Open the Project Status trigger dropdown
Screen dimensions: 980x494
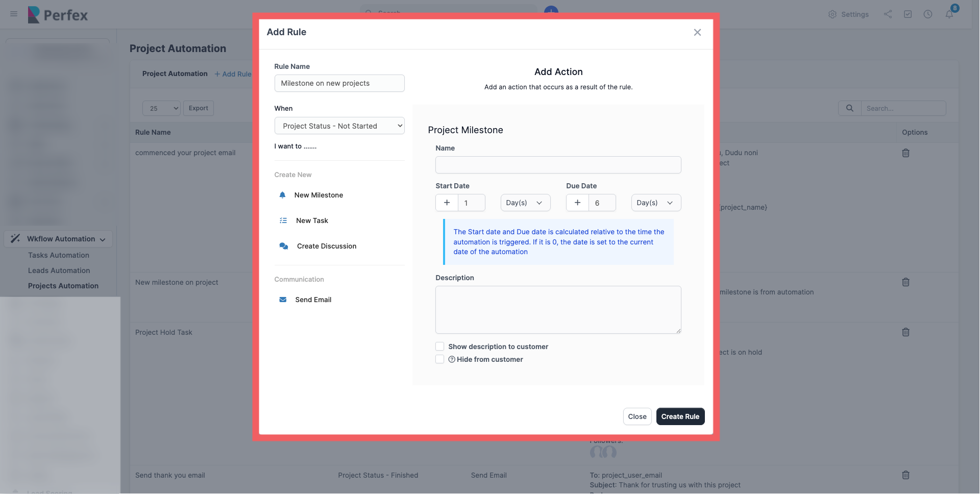(x=339, y=126)
